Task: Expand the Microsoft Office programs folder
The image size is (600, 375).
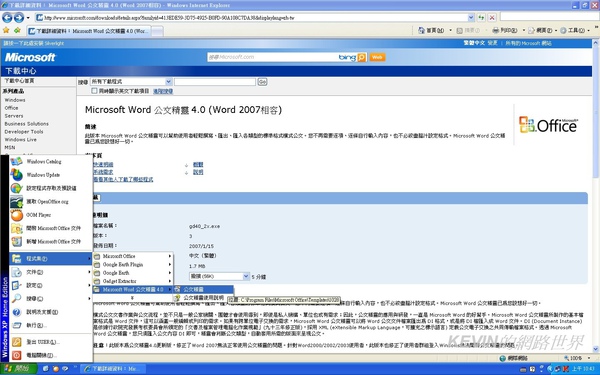Action: pos(133,256)
